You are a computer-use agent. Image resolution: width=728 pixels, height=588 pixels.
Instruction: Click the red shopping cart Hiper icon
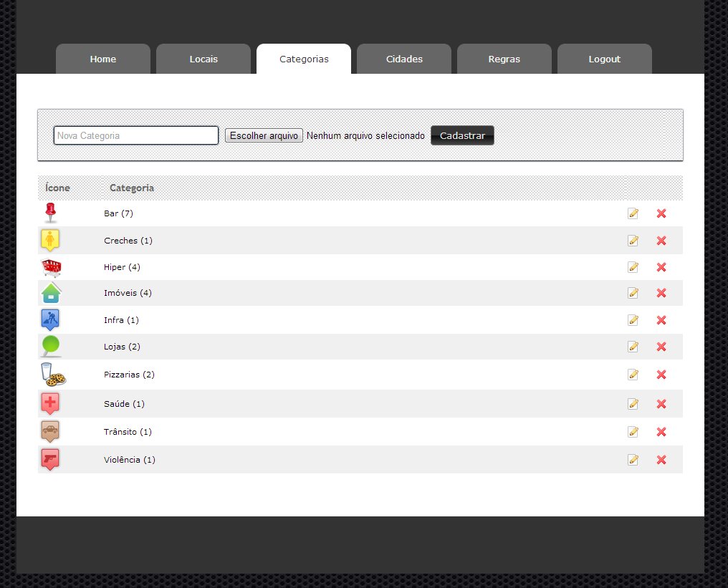click(51, 268)
